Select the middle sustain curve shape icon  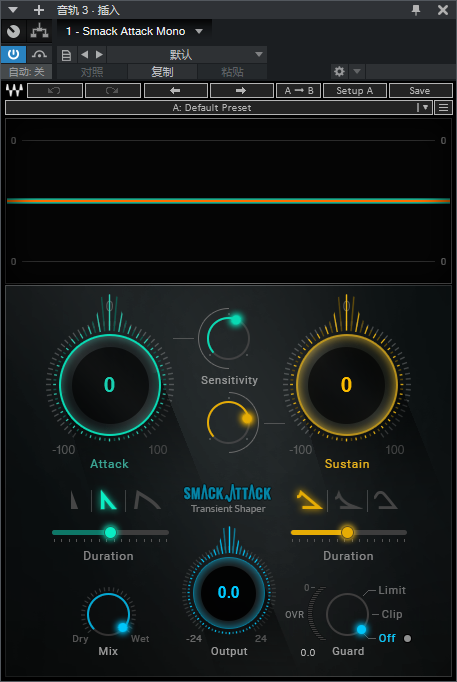point(348,500)
